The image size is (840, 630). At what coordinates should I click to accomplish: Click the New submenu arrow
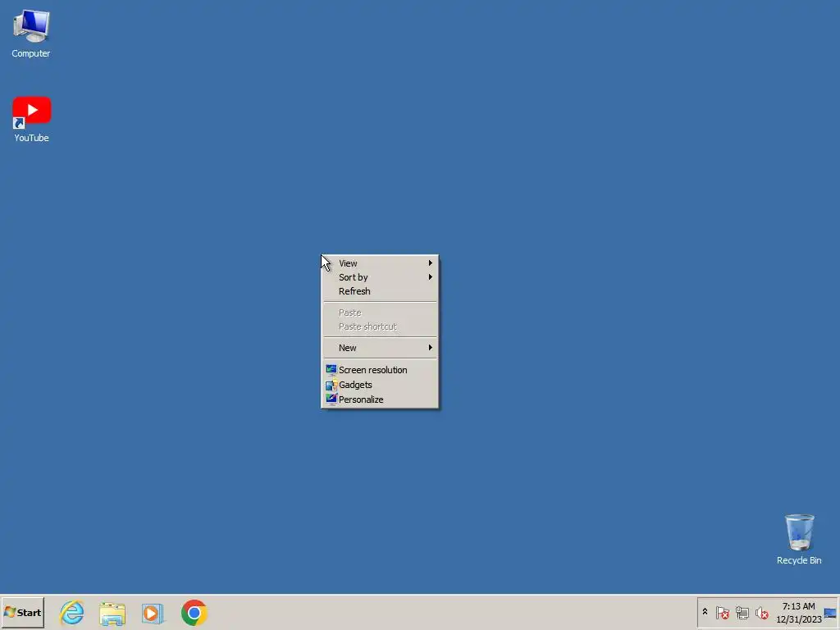pyautogui.click(x=430, y=348)
